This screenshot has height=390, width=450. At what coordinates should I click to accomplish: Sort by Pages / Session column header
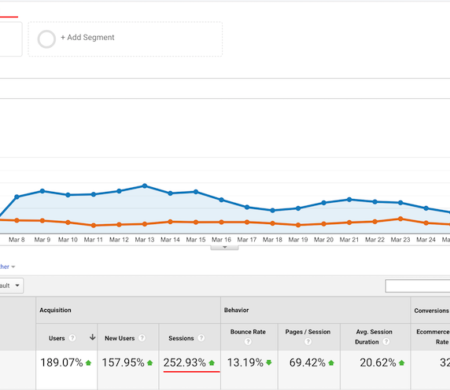tap(308, 332)
